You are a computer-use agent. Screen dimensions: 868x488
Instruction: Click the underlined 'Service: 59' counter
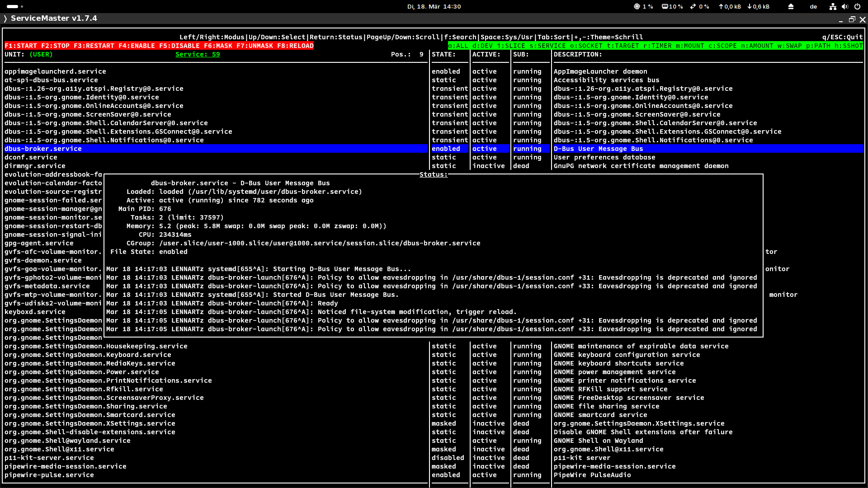point(198,54)
